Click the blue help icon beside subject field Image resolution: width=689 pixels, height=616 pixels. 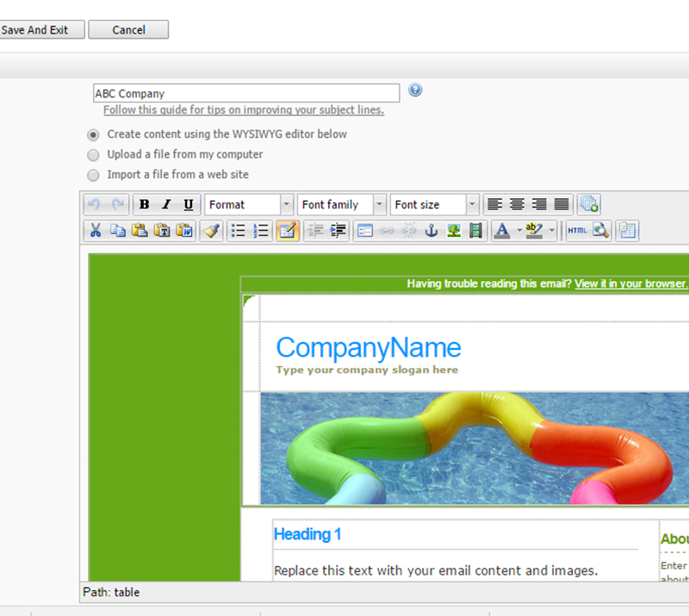pos(415,90)
